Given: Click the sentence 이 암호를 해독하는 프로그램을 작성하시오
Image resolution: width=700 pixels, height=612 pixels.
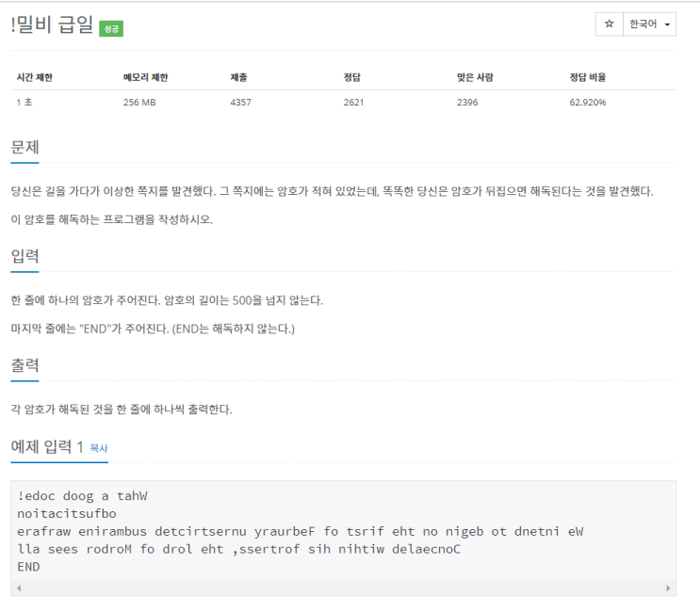Looking at the screenshot, I should point(111,219).
